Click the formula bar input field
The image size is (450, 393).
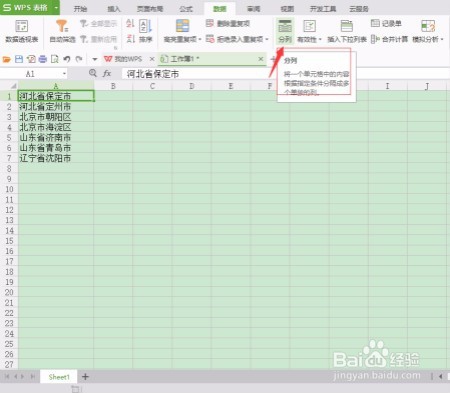click(x=285, y=74)
